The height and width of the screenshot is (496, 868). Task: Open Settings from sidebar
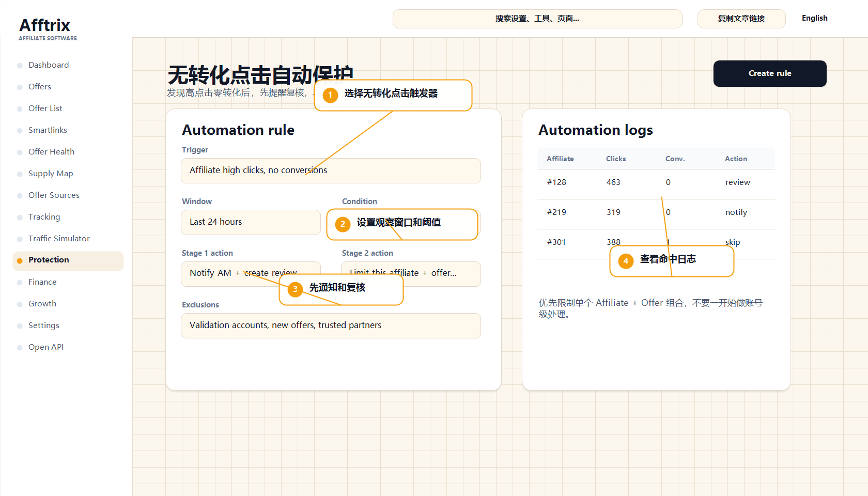coord(44,326)
